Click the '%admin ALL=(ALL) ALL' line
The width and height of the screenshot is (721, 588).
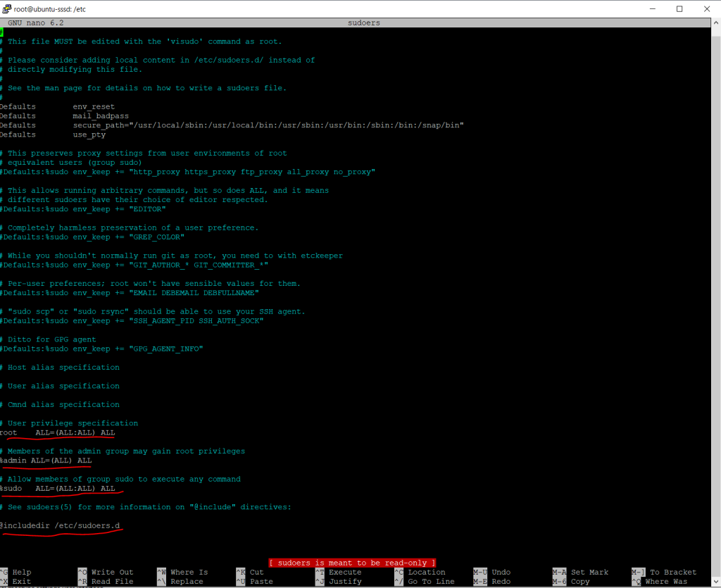(46, 461)
